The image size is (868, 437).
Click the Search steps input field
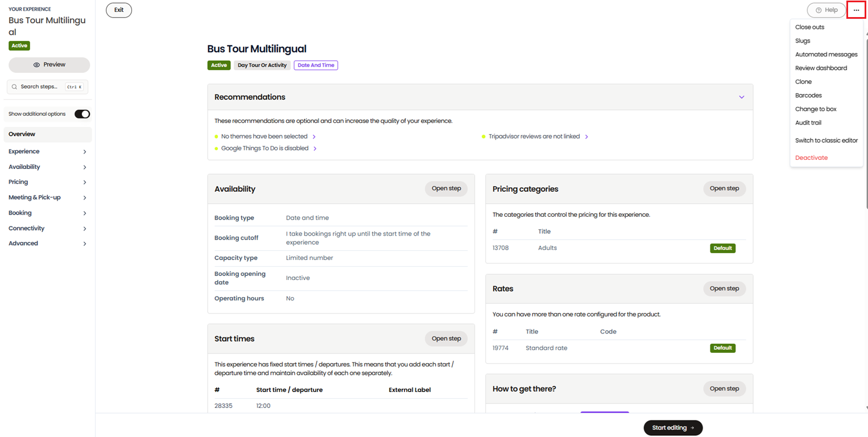[48, 87]
